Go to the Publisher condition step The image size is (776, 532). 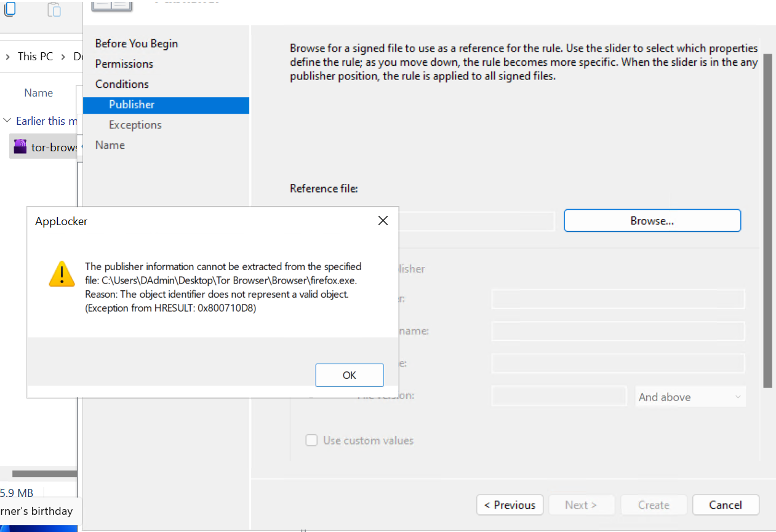coord(131,105)
